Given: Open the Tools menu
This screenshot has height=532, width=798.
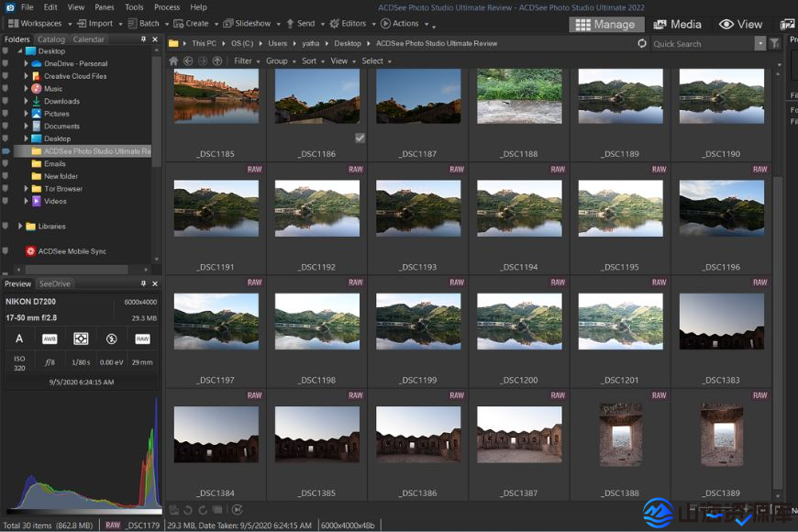Looking at the screenshot, I should coord(134,6).
